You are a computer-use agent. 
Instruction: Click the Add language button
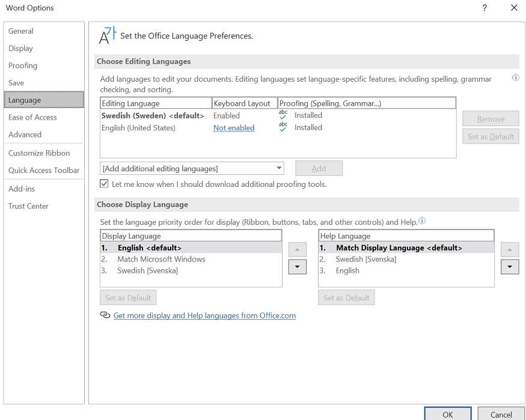coord(319,168)
